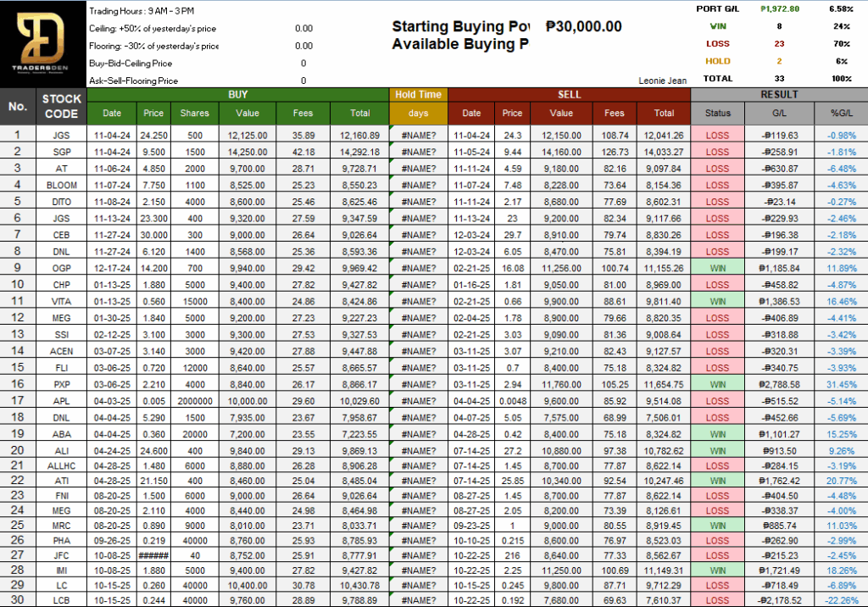Select the 31.45% gain cell for PXP
Viewport: 868px width, 607px height.
pos(836,384)
